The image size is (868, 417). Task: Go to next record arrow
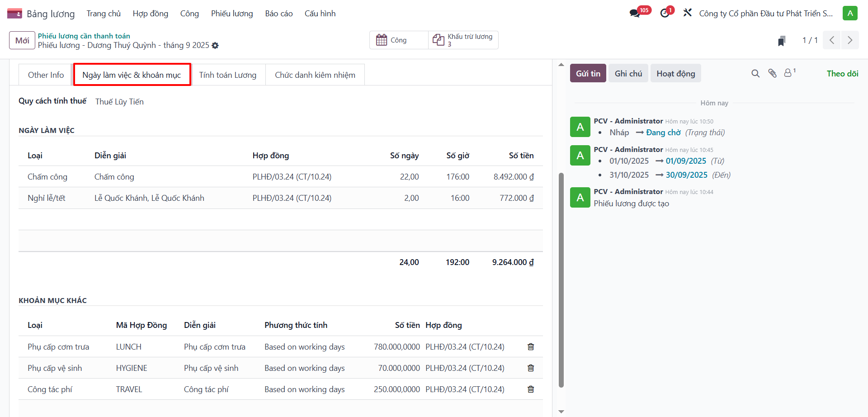pos(850,40)
